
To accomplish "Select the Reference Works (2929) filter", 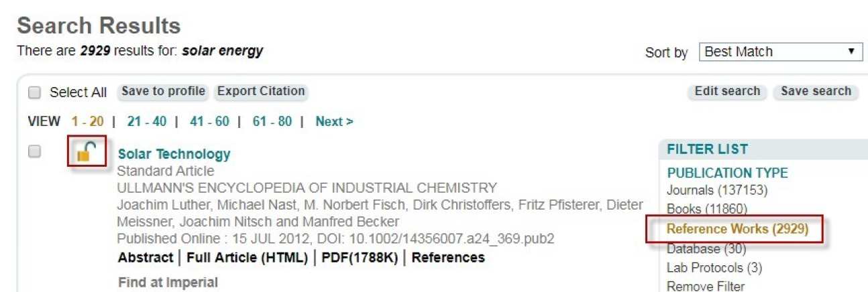I will pos(737,229).
